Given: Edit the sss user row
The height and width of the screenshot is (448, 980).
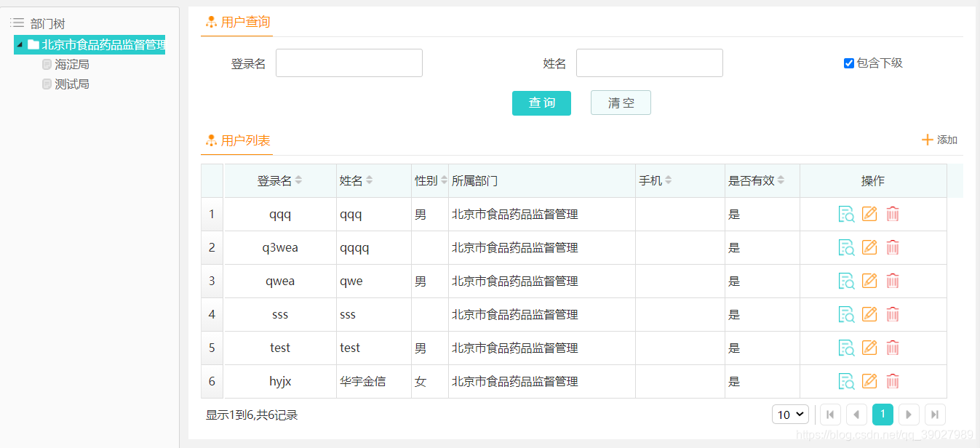Looking at the screenshot, I should [869, 314].
